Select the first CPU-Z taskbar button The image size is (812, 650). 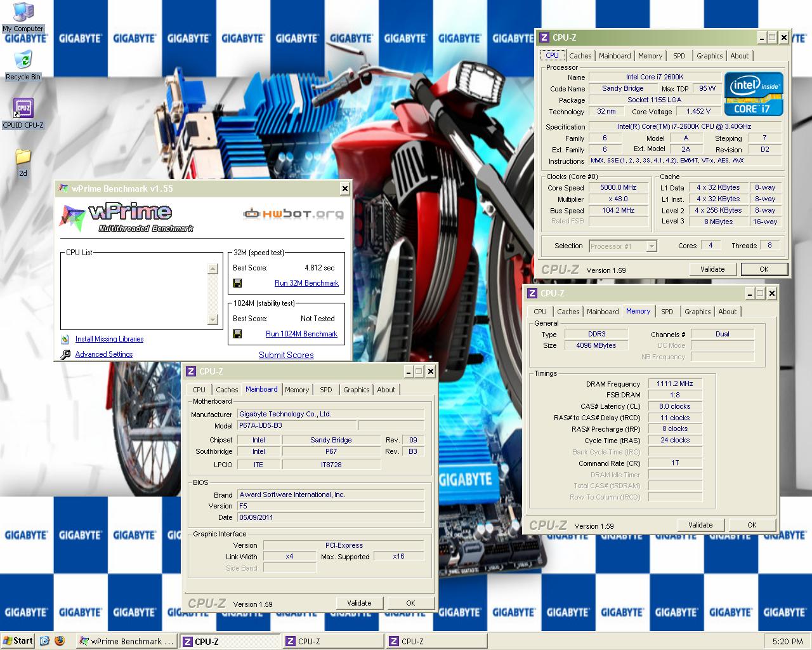(x=230, y=641)
